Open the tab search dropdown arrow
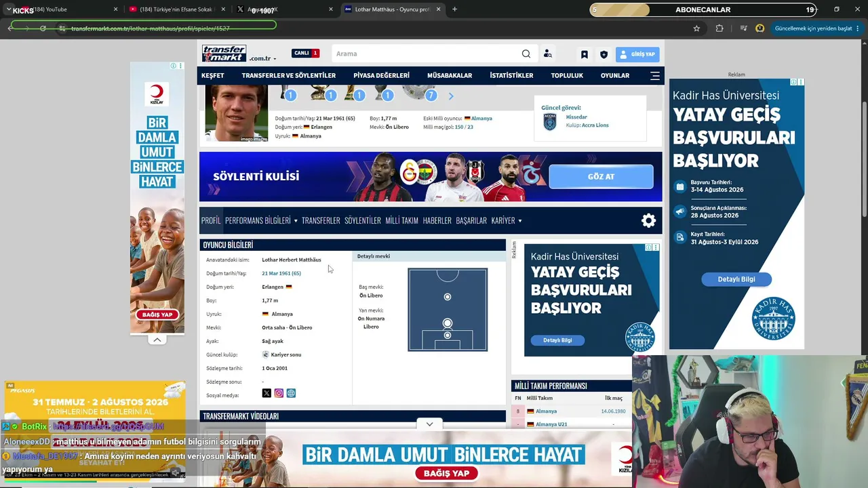Image resolution: width=868 pixels, height=488 pixels. coord(8,9)
